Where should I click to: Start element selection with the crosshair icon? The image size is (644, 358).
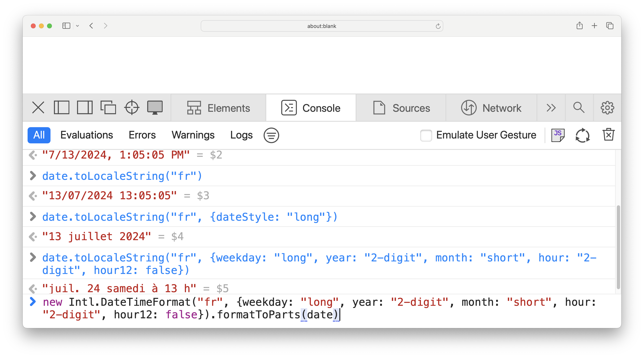pos(132,108)
